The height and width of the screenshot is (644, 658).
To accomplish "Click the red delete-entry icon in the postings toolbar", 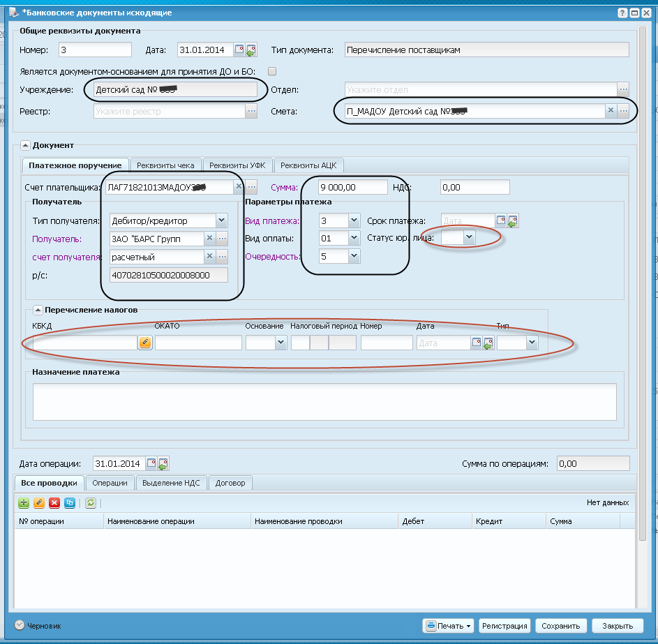I will coord(54,502).
